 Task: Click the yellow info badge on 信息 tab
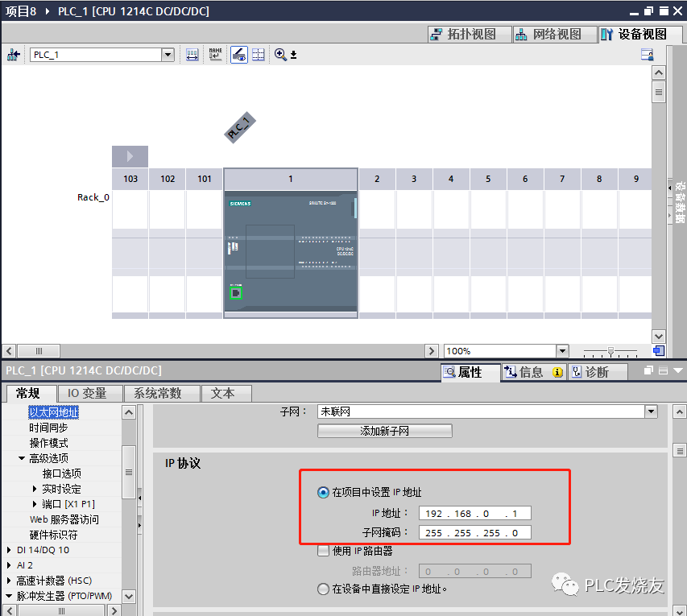[558, 372]
